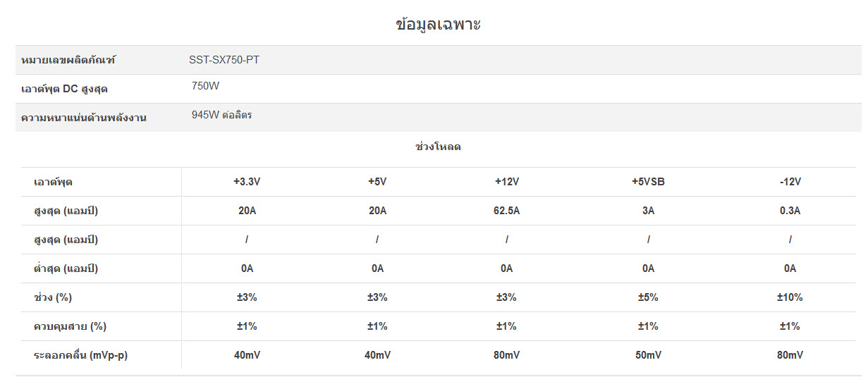Click the +3.3V column header
This screenshot has width=868, height=377.
point(247,182)
